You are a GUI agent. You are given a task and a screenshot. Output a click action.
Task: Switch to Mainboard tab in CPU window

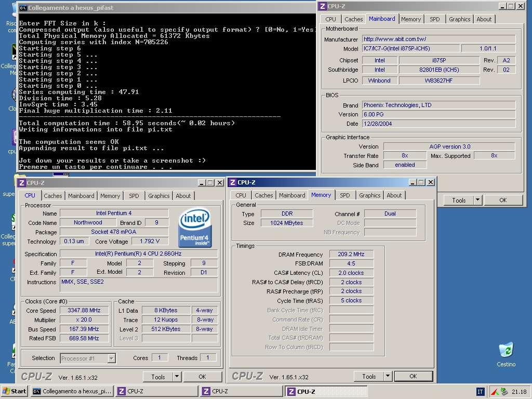pos(81,196)
